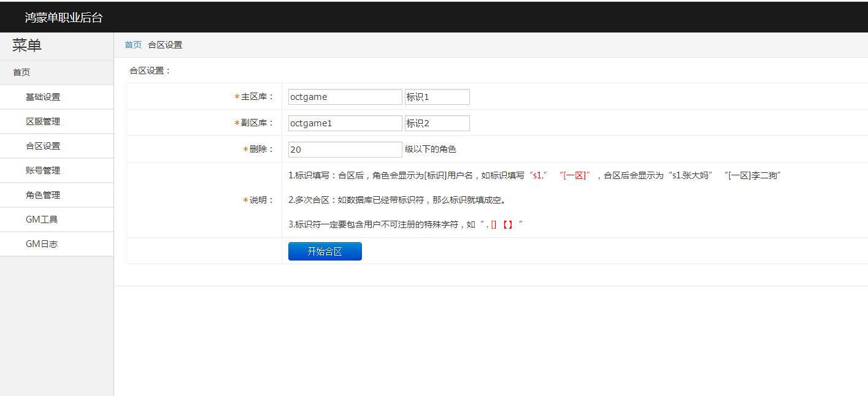Click 合区设置 in the breadcrumb bar
This screenshot has width=868, height=396.
pos(165,45)
